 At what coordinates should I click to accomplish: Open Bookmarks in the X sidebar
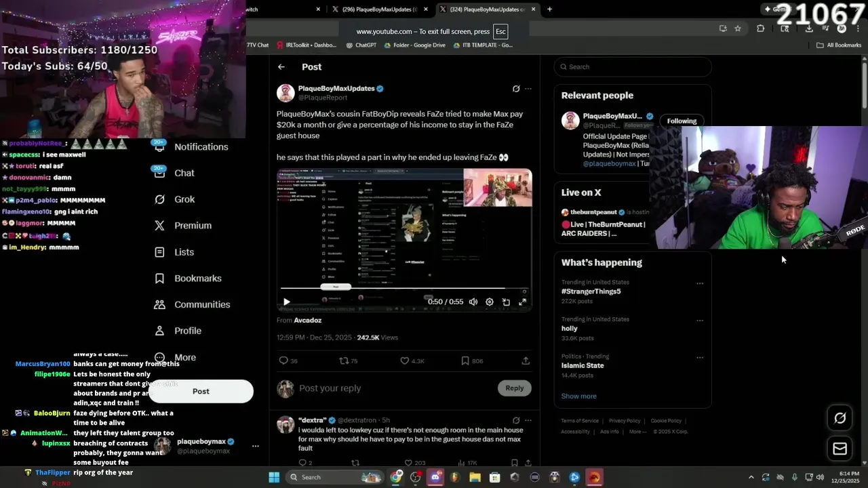[x=188, y=279]
